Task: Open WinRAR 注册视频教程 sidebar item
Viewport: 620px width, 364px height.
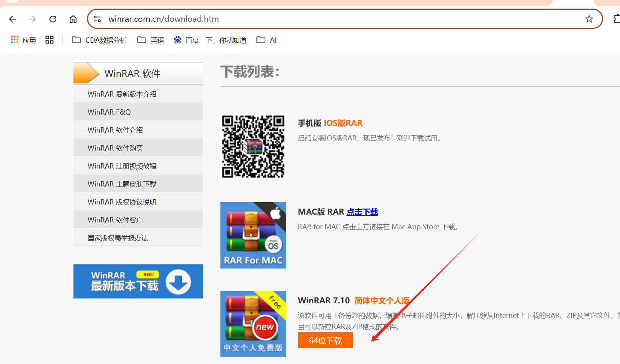Action: (x=138, y=166)
